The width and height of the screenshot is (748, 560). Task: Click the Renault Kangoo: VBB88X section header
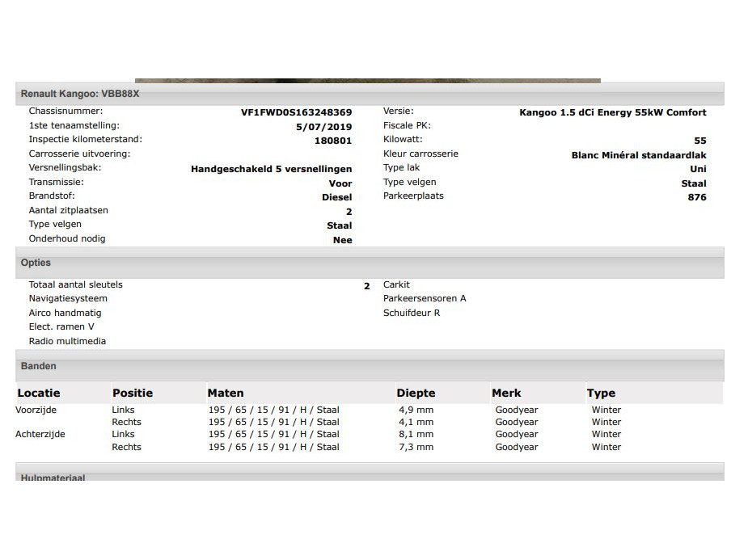(80, 94)
